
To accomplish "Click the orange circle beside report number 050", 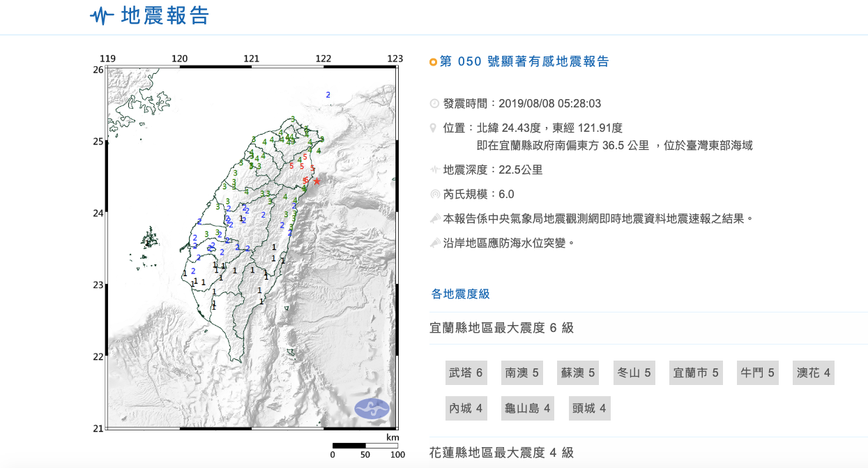I will [434, 62].
